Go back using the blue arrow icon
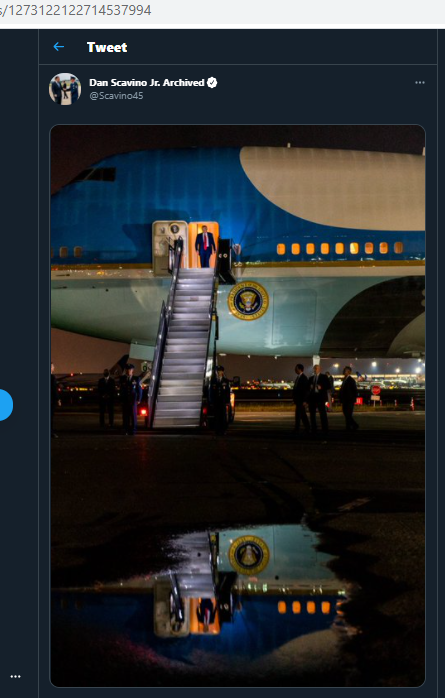This screenshot has width=445, height=698. click(x=58, y=47)
